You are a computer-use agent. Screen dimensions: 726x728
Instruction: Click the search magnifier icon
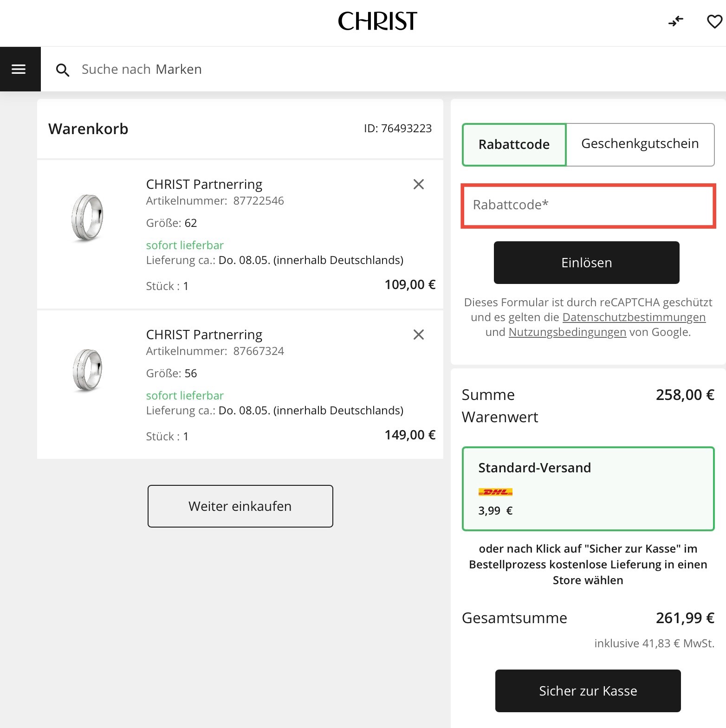63,70
